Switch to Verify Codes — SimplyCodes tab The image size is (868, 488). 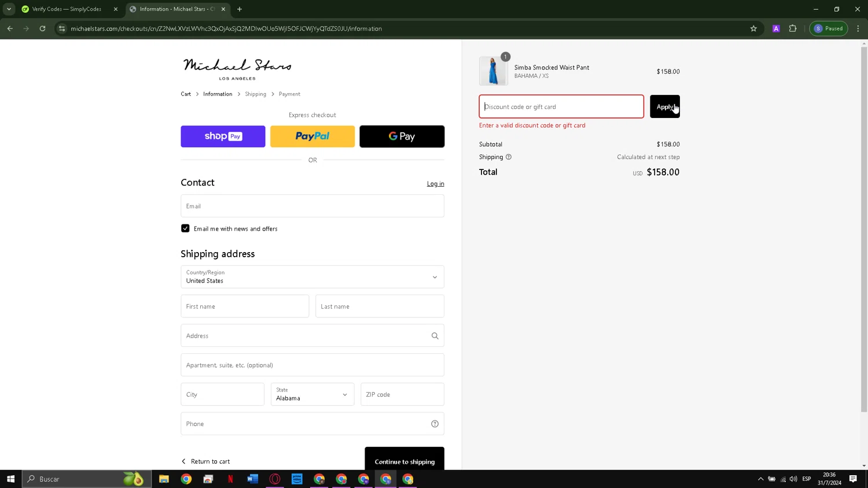[x=67, y=9]
